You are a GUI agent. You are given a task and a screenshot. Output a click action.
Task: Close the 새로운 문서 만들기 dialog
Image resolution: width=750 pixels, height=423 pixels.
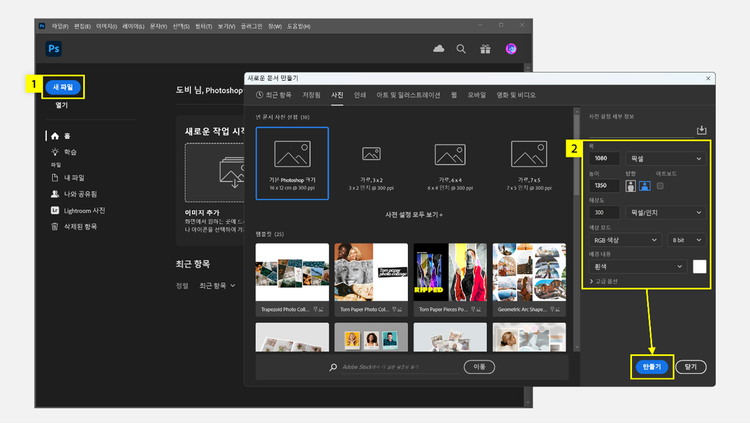point(708,78)
